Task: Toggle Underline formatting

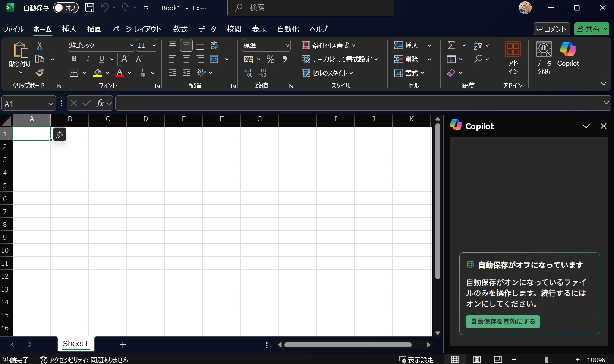Action: (x=101, y=59)
